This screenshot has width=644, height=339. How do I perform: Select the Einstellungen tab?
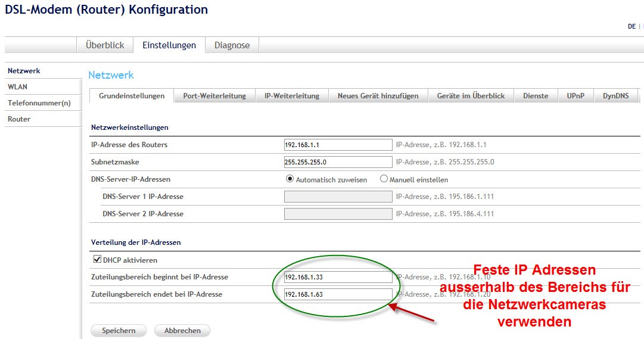point(169,45)
